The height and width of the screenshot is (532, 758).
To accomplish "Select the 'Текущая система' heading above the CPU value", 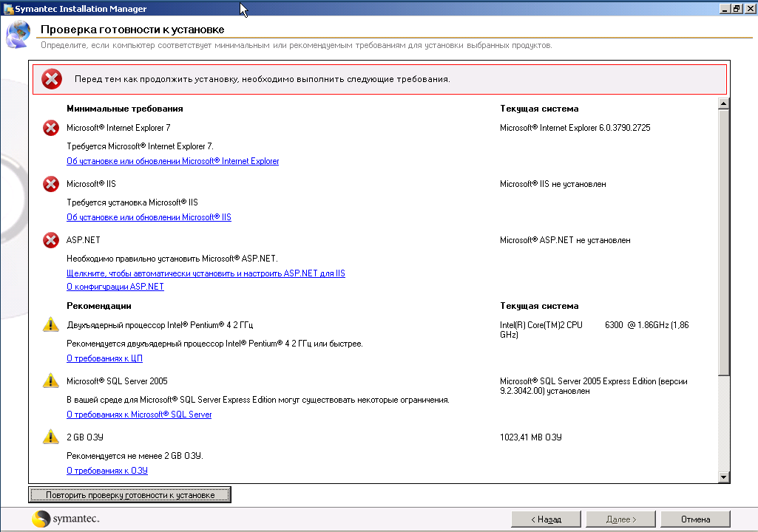I will (x=540, y=306).
